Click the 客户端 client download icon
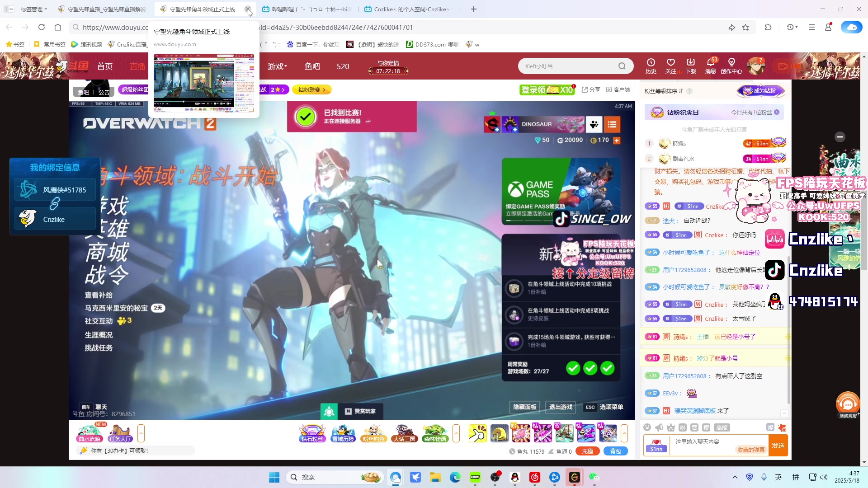 618,90
